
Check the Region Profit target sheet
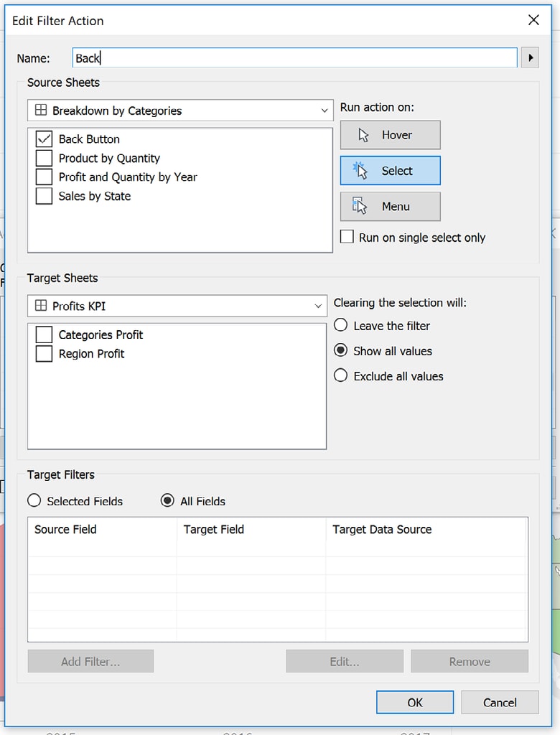point(44,354)
